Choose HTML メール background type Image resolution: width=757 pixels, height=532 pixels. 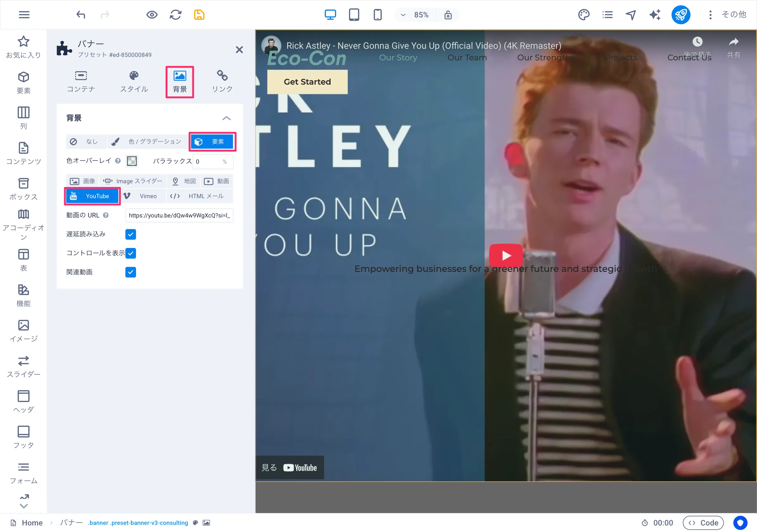[x=200, y=196]
